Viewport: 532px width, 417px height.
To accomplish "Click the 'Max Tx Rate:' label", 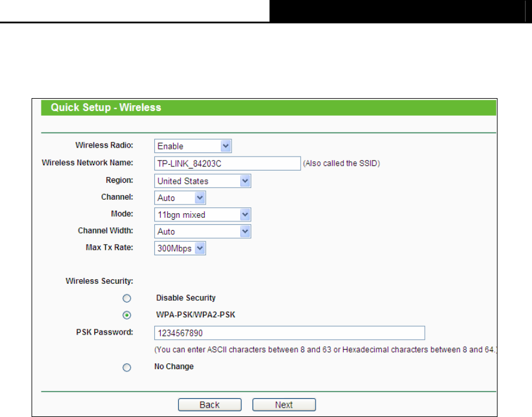I will pos(109,248).
